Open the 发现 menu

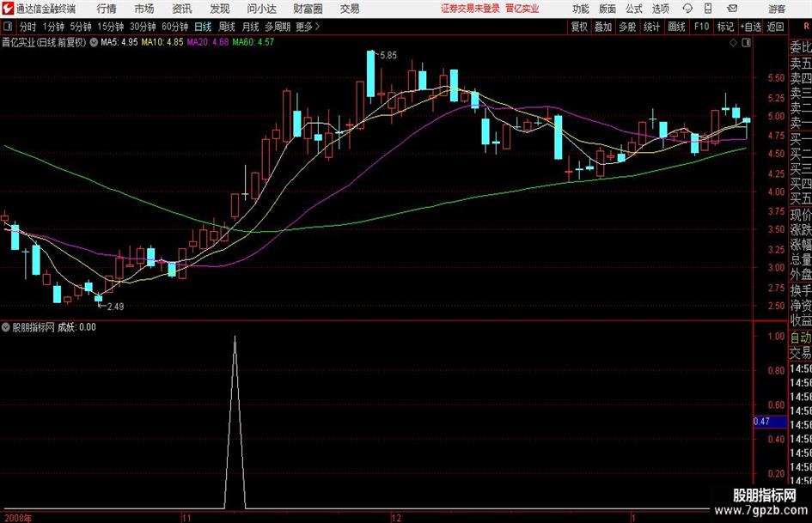pyautogui.click(x=220, y=9)
